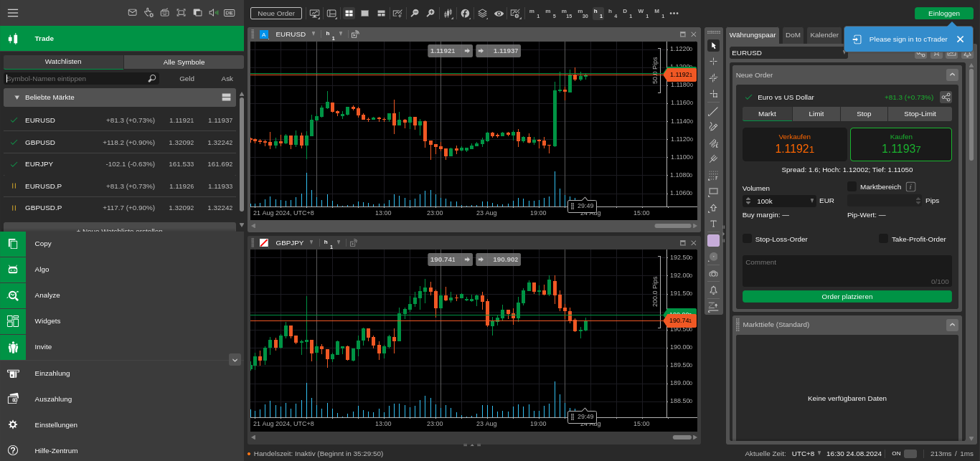Click the Order platzieren button
The image size is (980, 461).
click(x=847, y=296)
